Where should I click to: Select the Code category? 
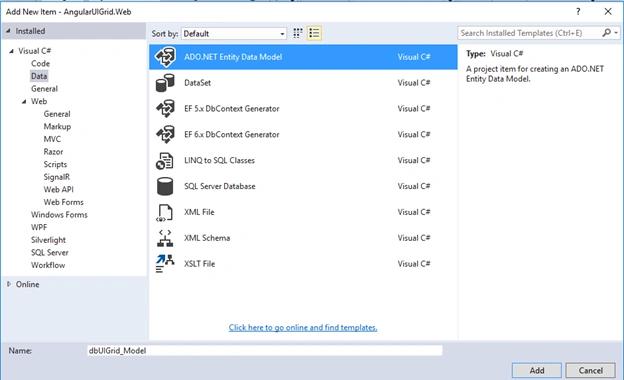41,64
